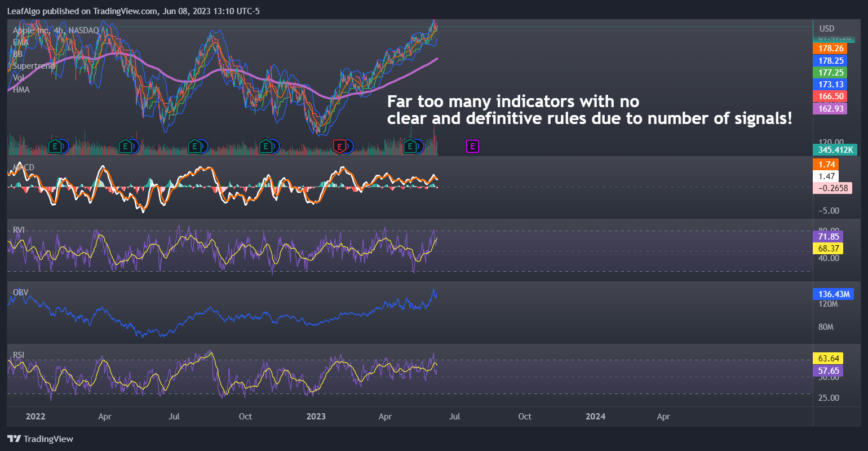Click the purple 57.65 RSI value tag
This screenshot has height=451, width=868.
point(828,370)
